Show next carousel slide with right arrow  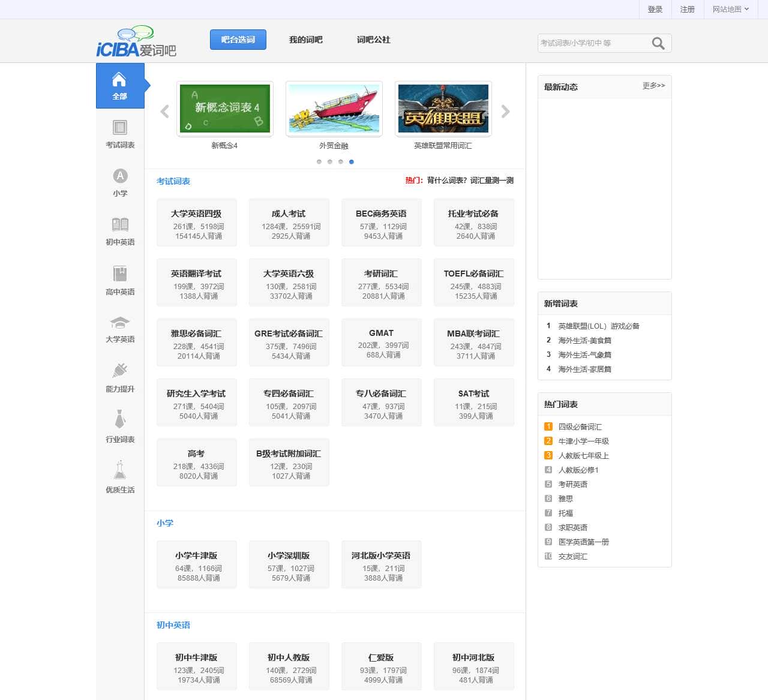(505, 112)
